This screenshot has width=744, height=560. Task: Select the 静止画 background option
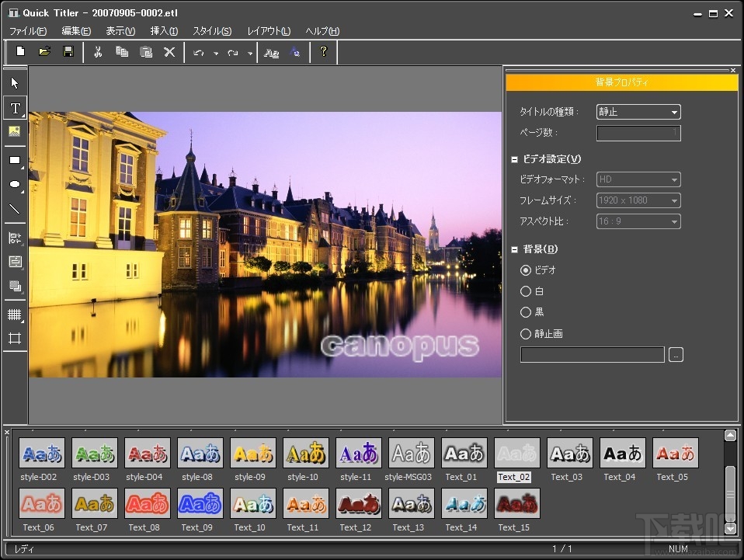pos(526,332)
